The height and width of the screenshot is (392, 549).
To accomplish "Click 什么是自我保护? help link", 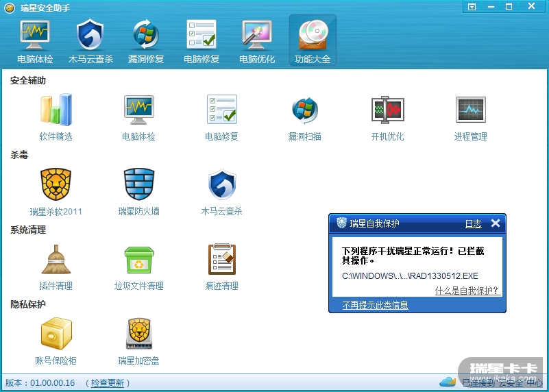I will point(466,291).
